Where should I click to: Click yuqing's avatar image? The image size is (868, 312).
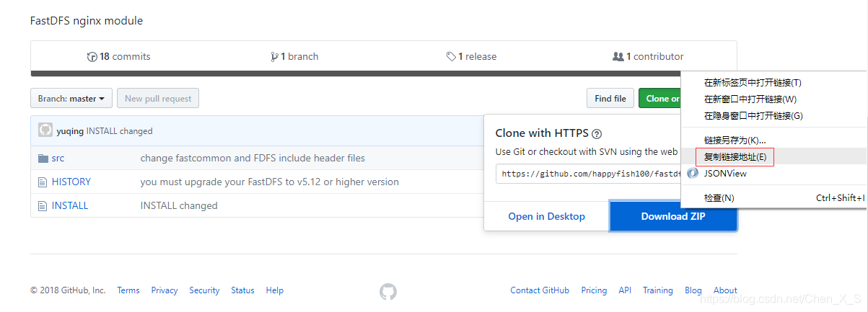point(45,130)
